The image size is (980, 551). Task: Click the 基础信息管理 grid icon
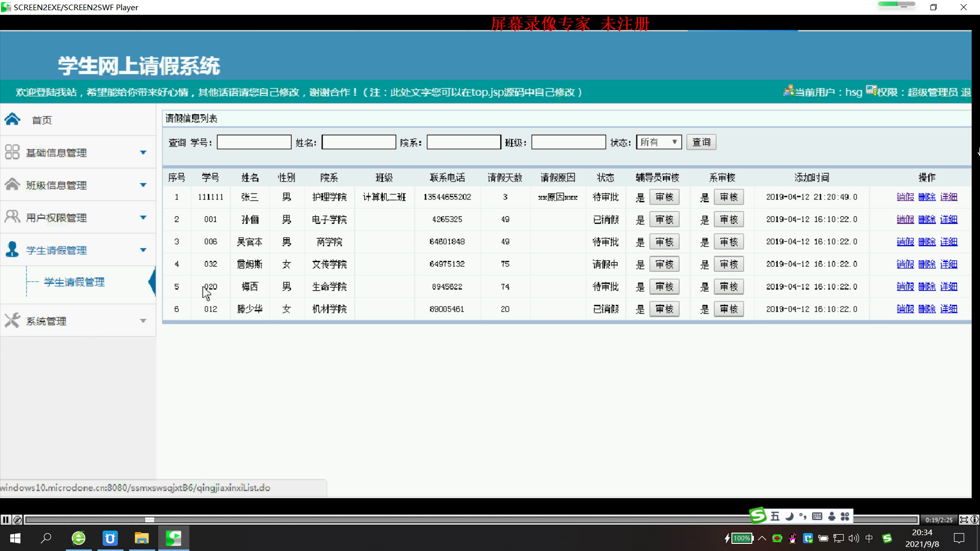tap(12, 152)
